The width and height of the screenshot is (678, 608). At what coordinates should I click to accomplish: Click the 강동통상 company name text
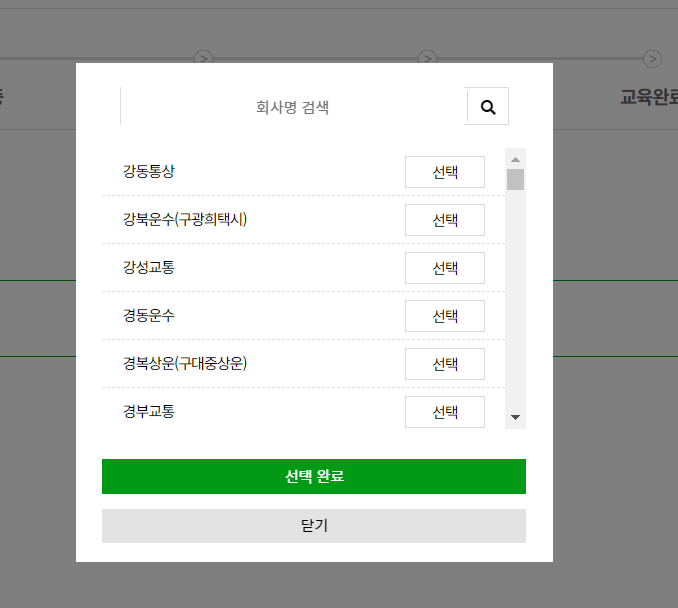[149, 172]
